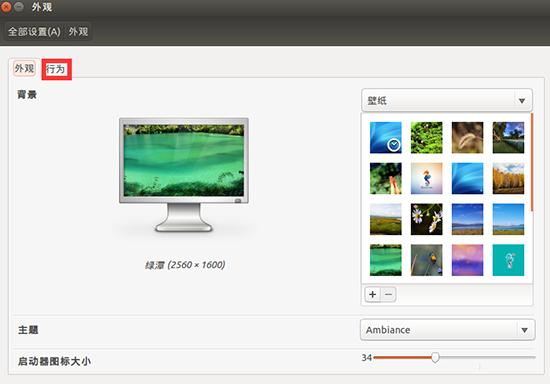Choose the teal seahorse wallpaper
Image resolution: width=550 pixels, height=384 pixels.
pyautogui.click(x=508, y=260)
